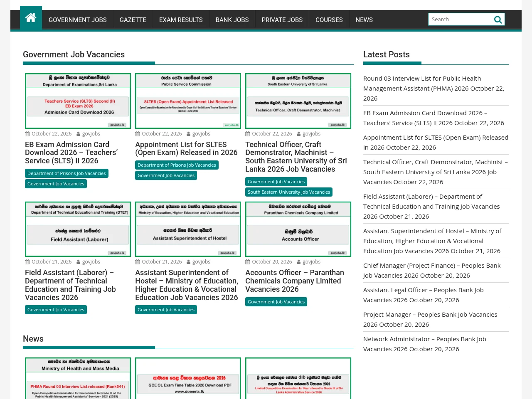Open October 20, 2026 date on Accounts Officer
This screenshot has height=399, width=532.
click(x=272, y=262)
